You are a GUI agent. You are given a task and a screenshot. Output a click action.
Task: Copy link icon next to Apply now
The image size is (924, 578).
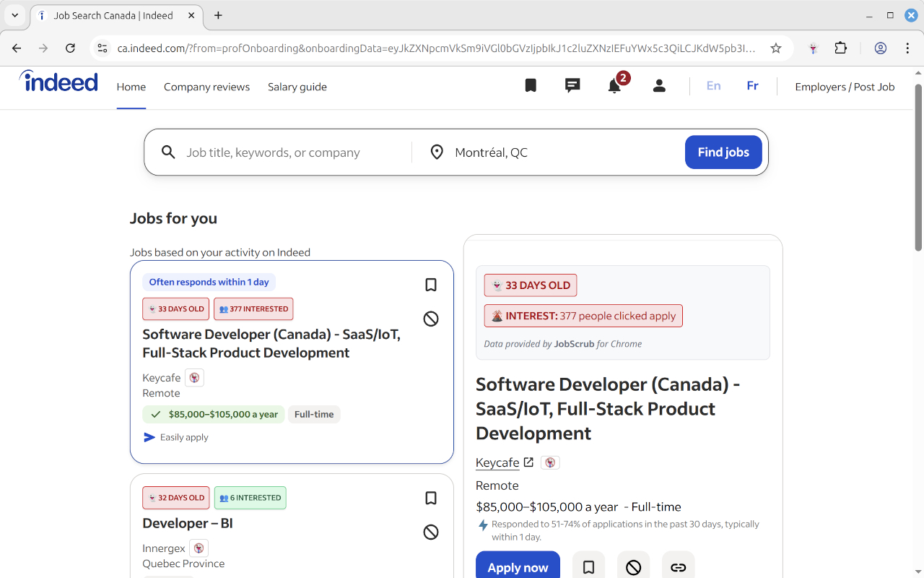coord(678,567)
